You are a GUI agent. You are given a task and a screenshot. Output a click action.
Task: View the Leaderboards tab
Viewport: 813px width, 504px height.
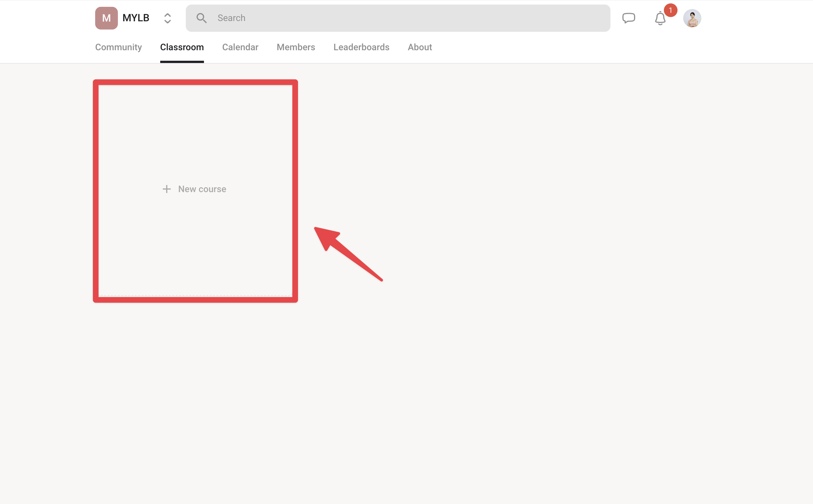click(361, 47)
